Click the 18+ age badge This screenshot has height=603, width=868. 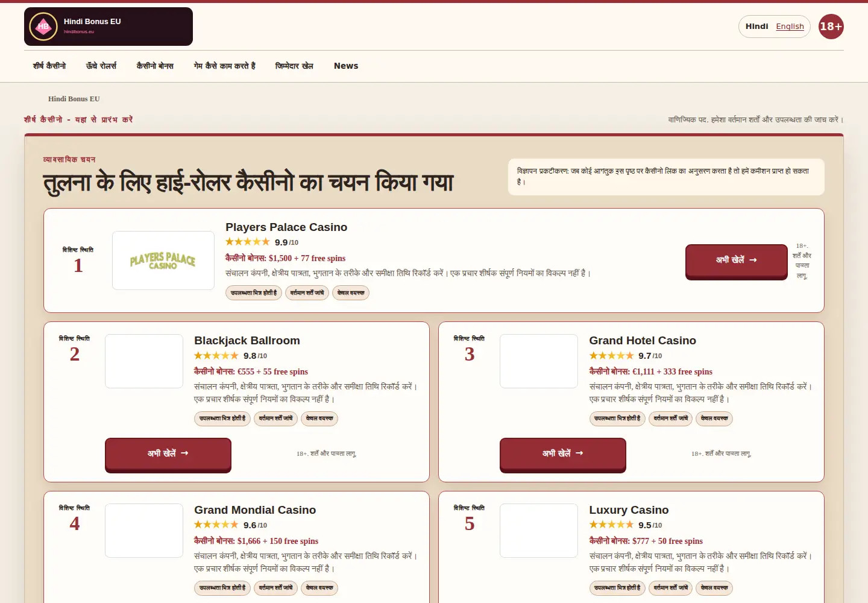(831, 27)
